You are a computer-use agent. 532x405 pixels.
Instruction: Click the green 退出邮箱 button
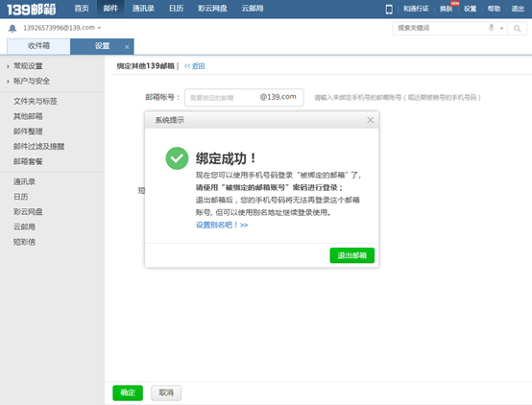(x=351, y=255)
